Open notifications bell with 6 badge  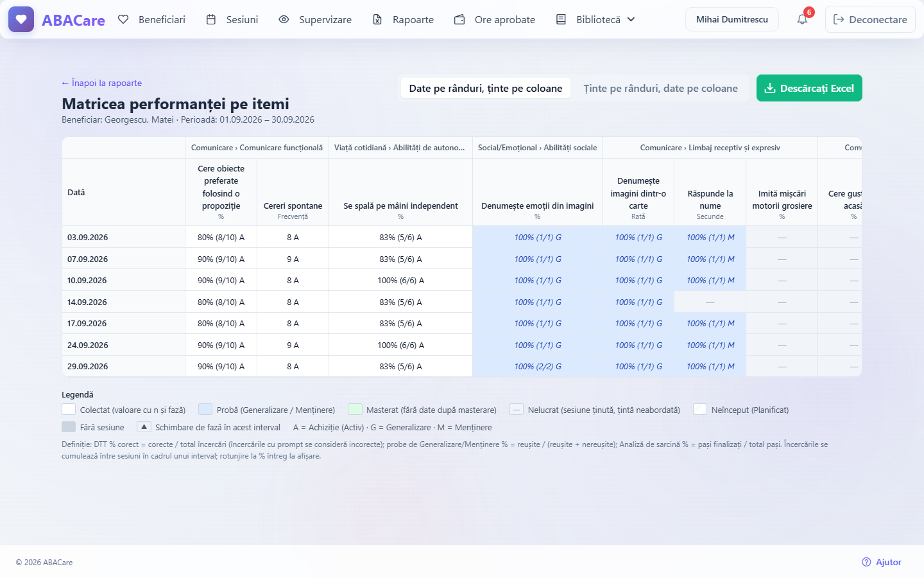(802, 19)
